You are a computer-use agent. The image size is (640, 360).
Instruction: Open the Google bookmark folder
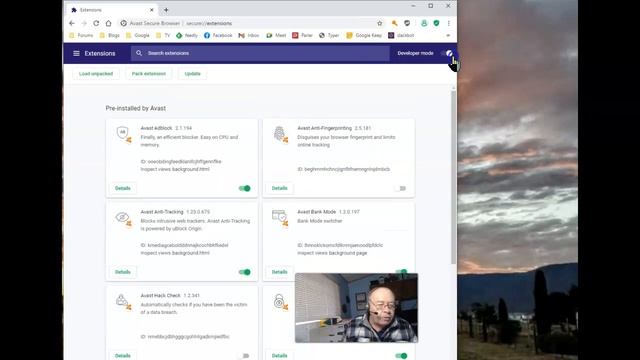(138, 36)
